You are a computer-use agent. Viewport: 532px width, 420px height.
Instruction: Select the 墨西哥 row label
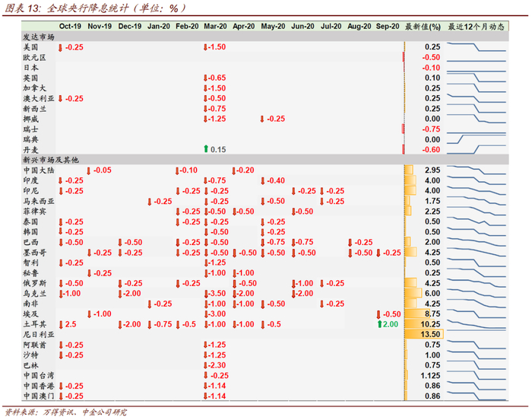[34, 253]
